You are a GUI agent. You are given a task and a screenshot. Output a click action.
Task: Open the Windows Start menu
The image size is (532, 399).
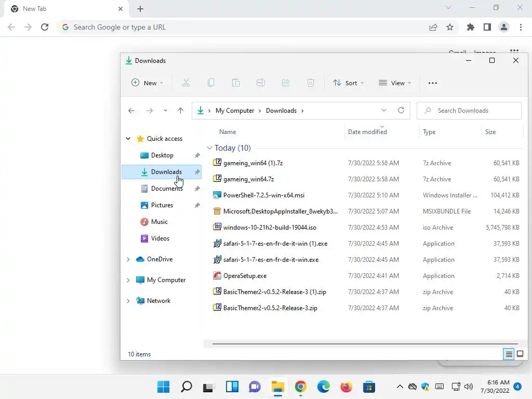163,387
